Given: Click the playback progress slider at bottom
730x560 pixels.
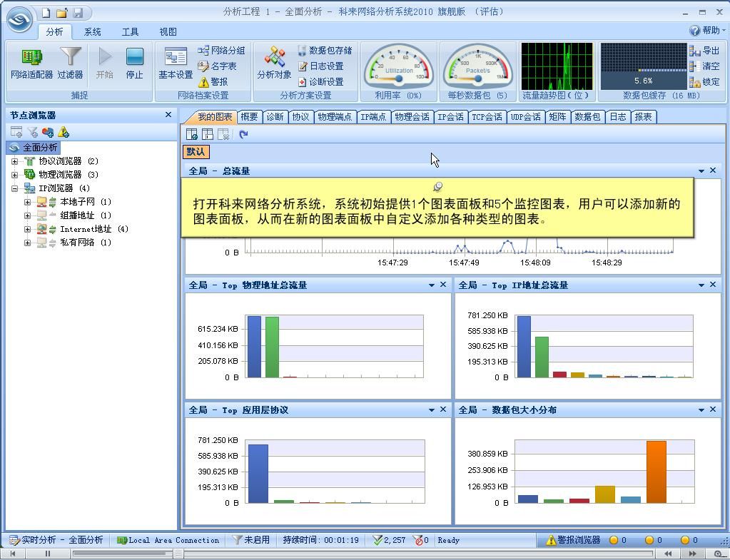Looking at the screenshot, I should [121, 554].
